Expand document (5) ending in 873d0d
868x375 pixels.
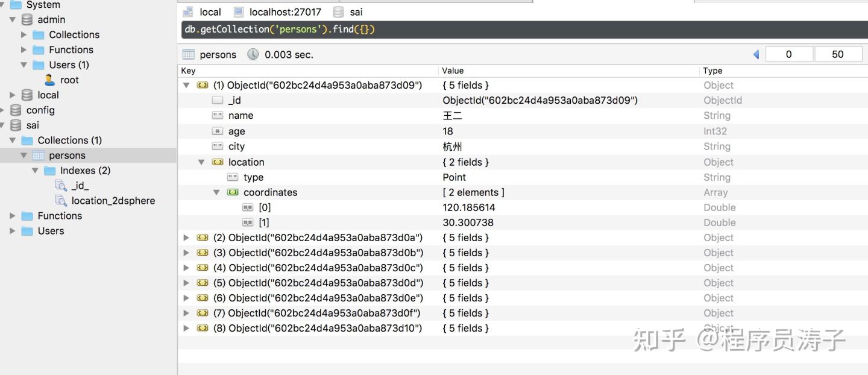click(186, 283)
